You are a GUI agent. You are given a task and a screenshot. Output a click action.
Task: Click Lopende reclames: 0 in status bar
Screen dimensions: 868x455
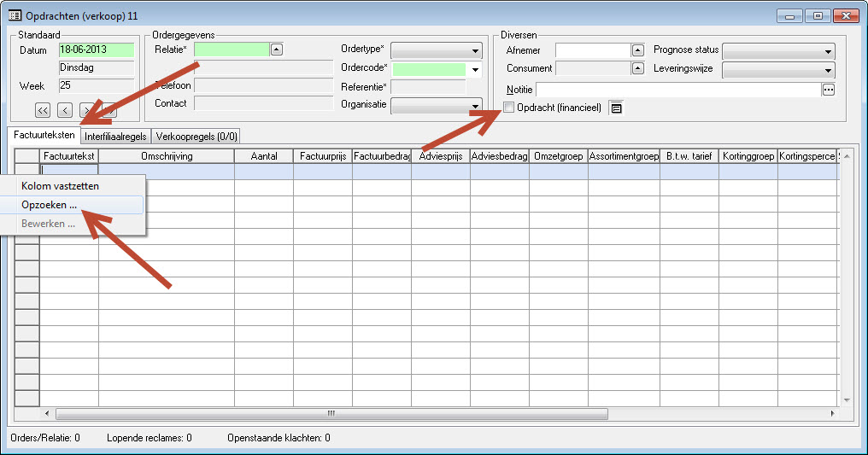coord(150,438)
